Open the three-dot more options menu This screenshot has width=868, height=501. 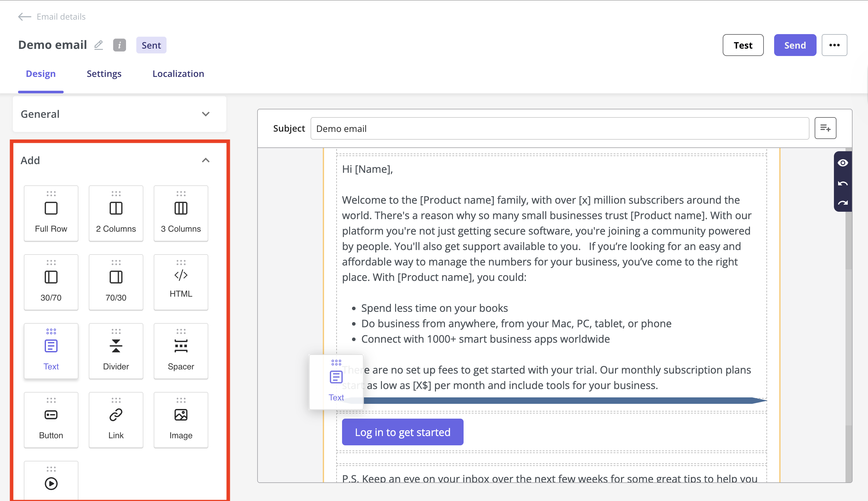(x=834, y=45)
